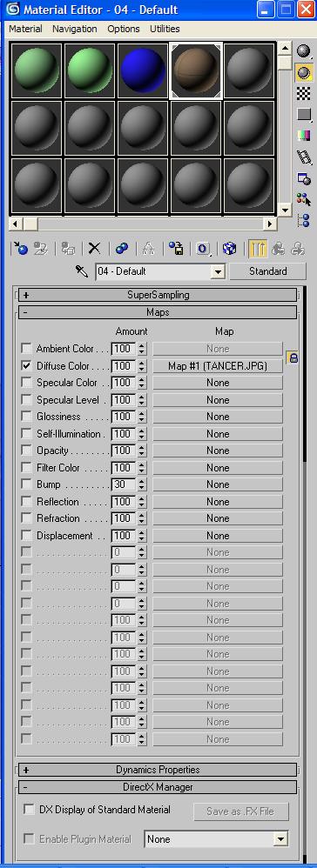Open the Utilities menu
The width and height of the screenshot is (317, 868).
(165, 29)
